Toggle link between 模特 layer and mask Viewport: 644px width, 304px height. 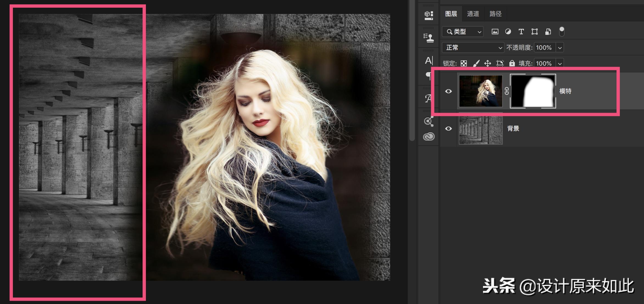507,91
